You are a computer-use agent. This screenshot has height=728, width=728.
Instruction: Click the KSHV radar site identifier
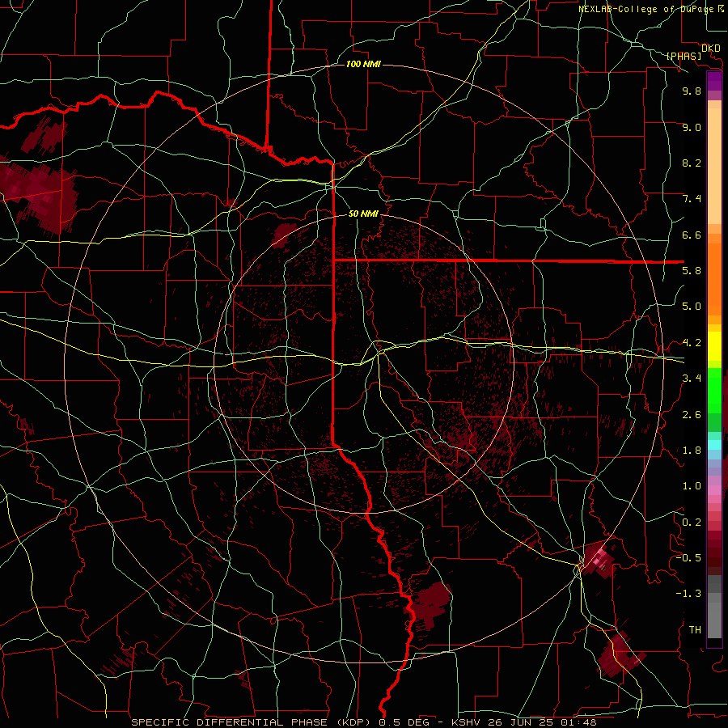pos(467,722)
